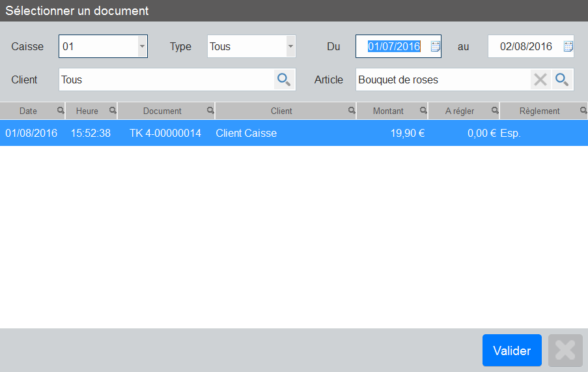Cancel dialog with grey X button
This screenshot has width=588, height=372.
[x=565, y=351]
